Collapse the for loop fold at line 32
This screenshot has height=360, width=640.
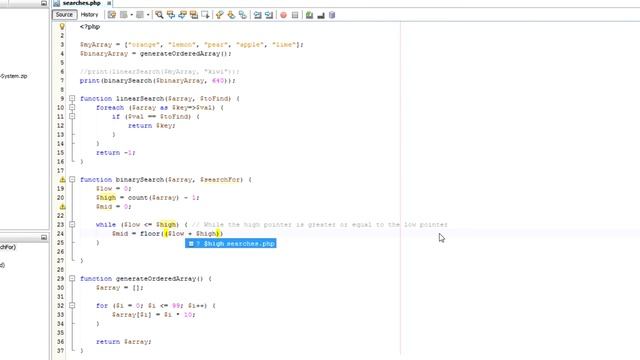click(72, 305)
